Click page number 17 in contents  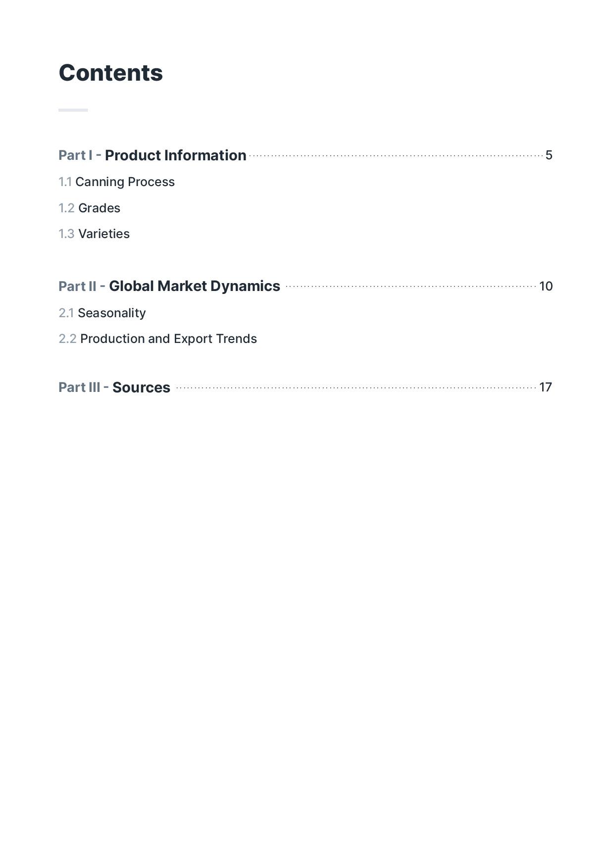(x=545, y=387)
